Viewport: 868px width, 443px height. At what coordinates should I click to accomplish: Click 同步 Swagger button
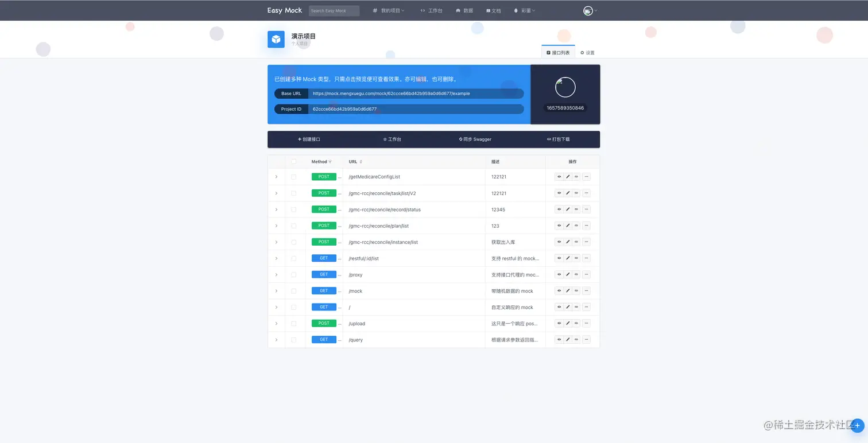[475, 139]
